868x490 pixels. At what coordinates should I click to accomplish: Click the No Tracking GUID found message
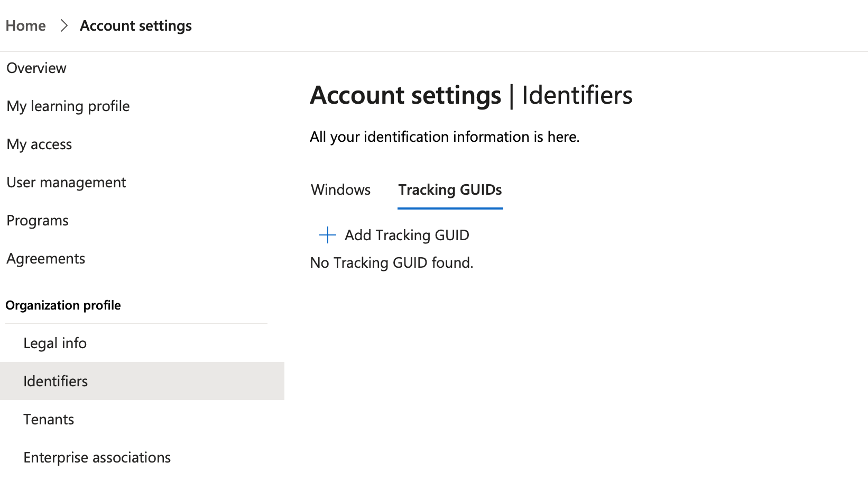pos(392,263)
